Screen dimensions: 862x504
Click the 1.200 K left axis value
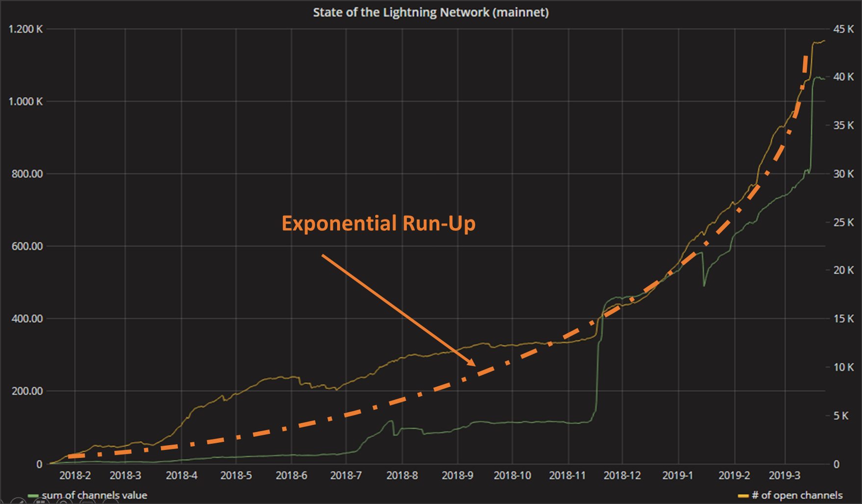(x=26, y=29)
